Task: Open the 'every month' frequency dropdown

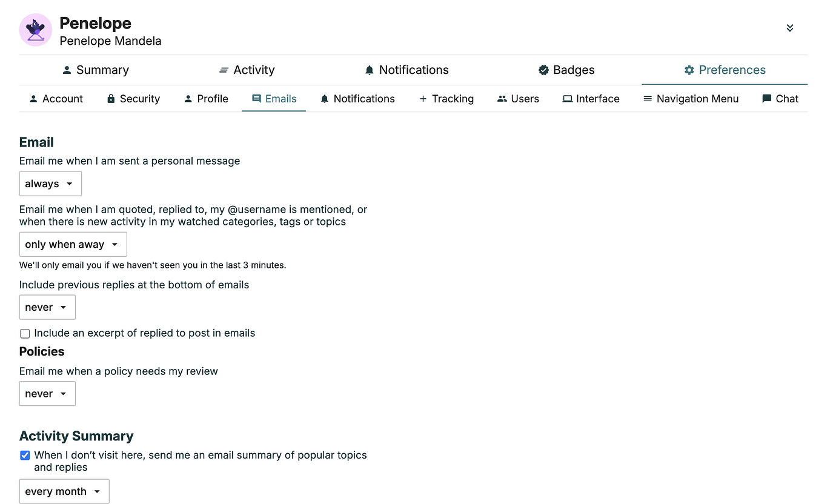Action: point(64,491)
